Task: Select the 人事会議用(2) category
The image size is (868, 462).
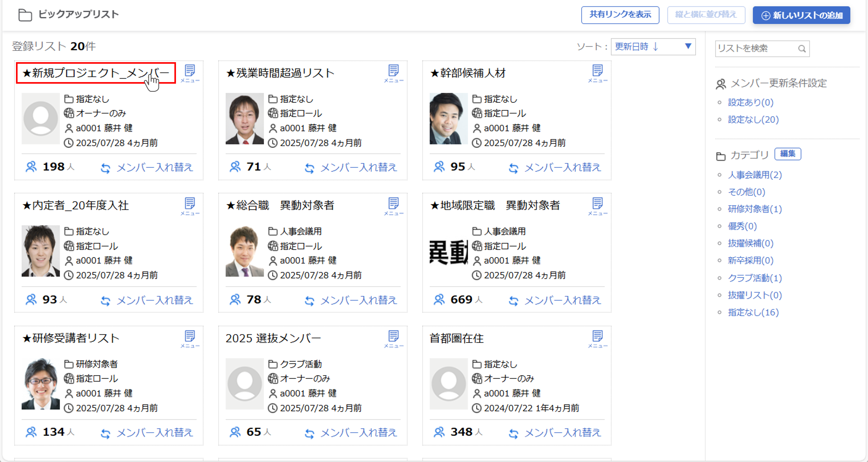Action: [755, 175]
